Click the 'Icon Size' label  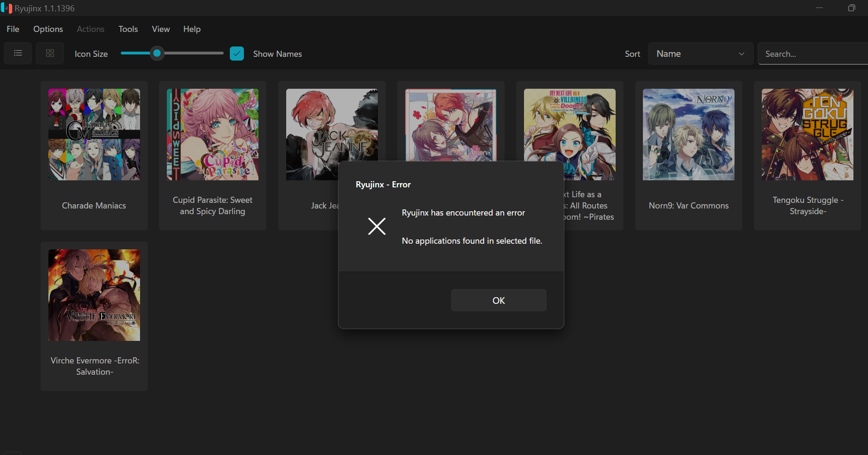point(91,54)
